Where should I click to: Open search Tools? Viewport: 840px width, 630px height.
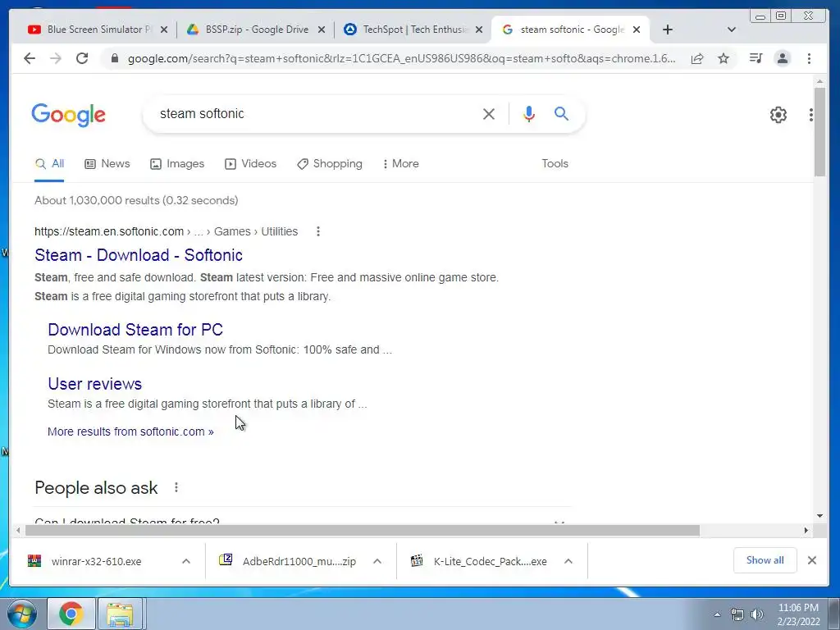tap(555, 164)
